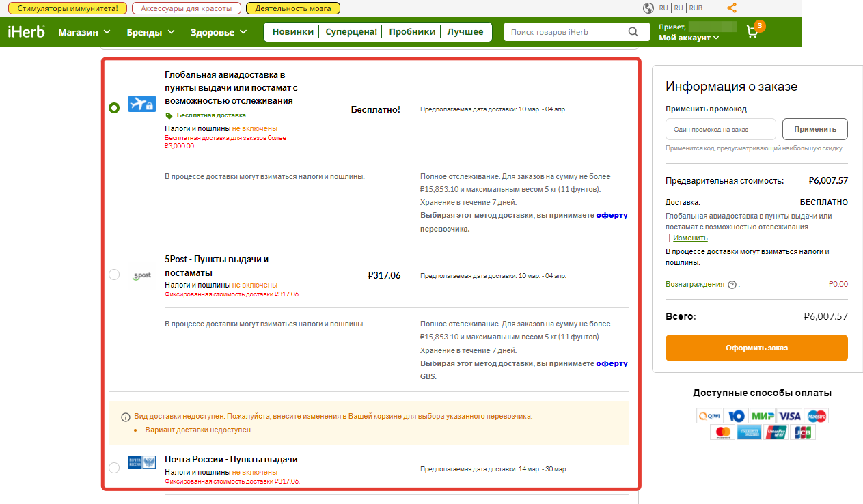
Task: Click the YooMoney payment icon
Action: click(x=736, y=416)
